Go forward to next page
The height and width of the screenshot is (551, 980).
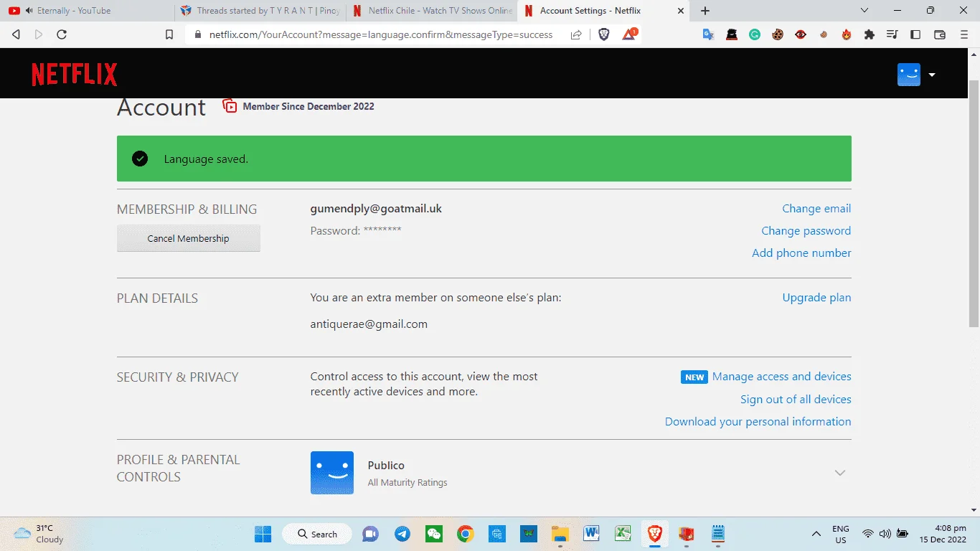click(39, 34)
